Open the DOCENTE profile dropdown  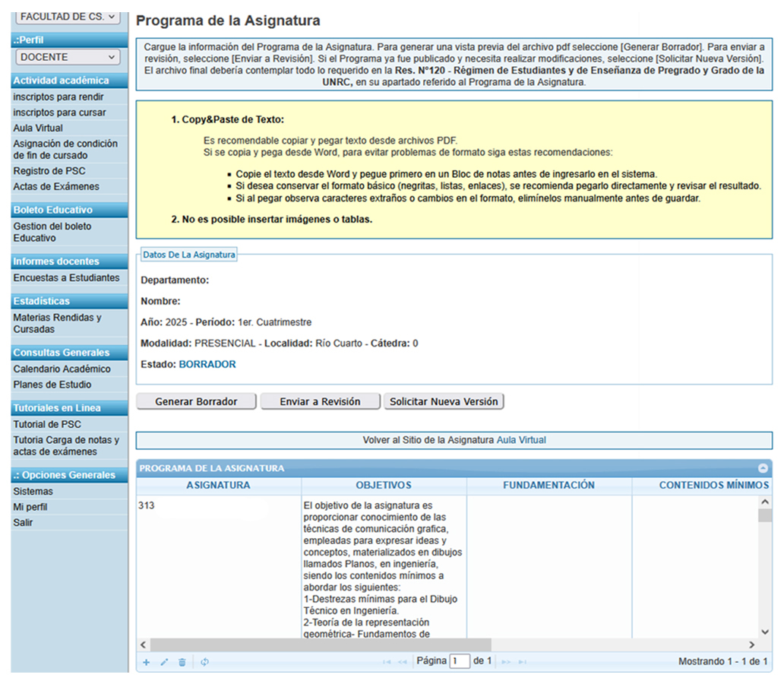tap(68, 57)
